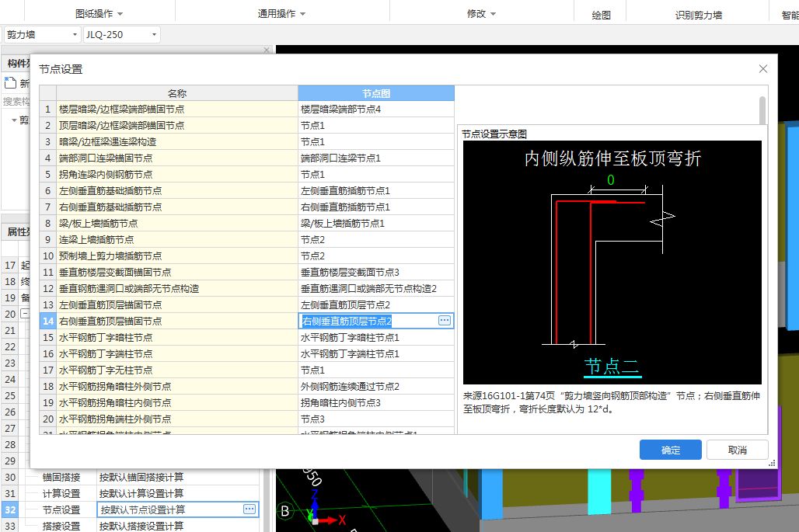
Task: Click the 节点二 link in diagram
Action: (x=612, y=367)
